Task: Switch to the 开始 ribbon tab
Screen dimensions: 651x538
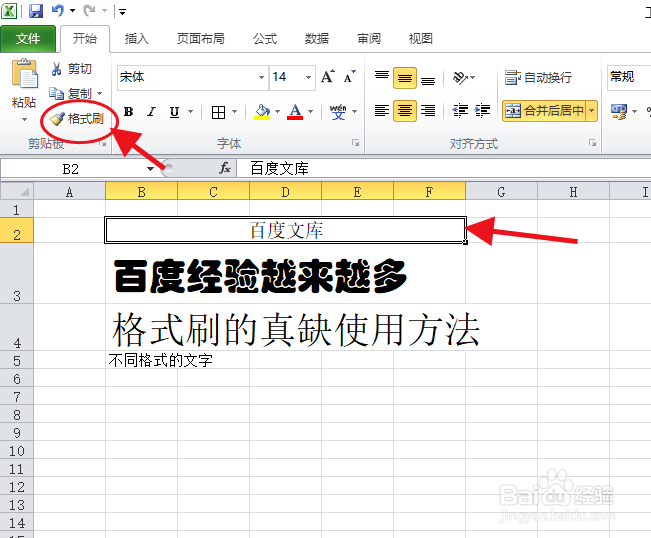Action: [85, 39]
